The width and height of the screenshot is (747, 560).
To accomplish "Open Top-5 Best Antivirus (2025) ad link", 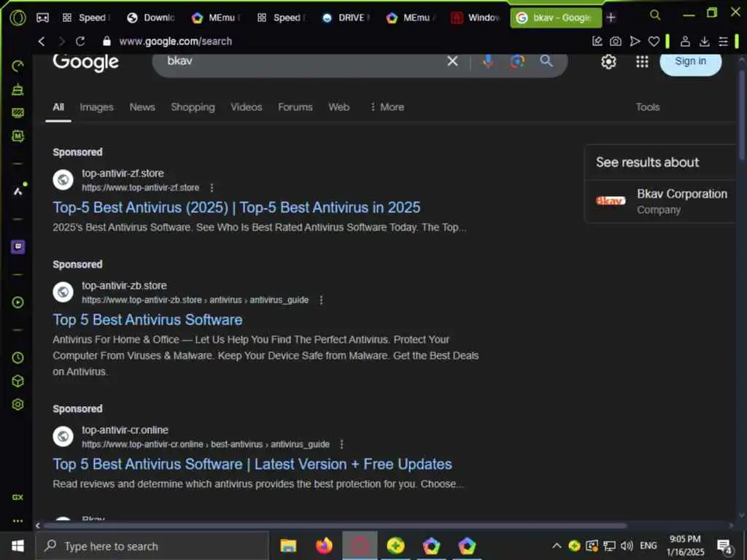I will pyautogui.click(x=236, y=208).
